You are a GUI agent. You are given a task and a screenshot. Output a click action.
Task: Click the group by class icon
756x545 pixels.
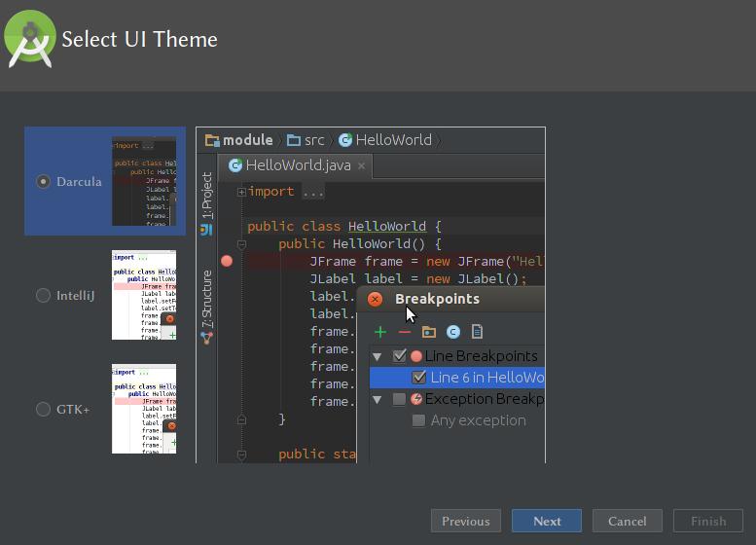click(x=453, y=332)
